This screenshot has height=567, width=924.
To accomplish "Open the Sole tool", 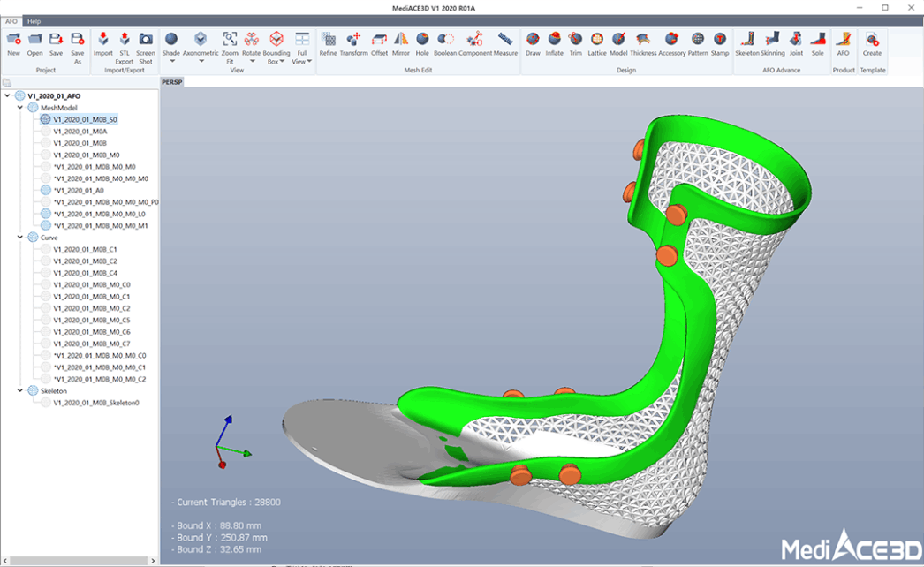I will (x=818, y=40).
